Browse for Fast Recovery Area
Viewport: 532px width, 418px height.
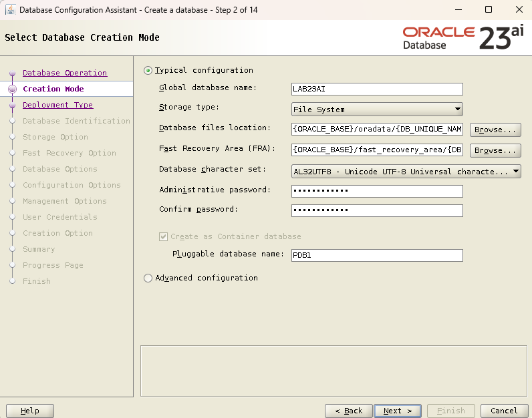coord(495,150)
